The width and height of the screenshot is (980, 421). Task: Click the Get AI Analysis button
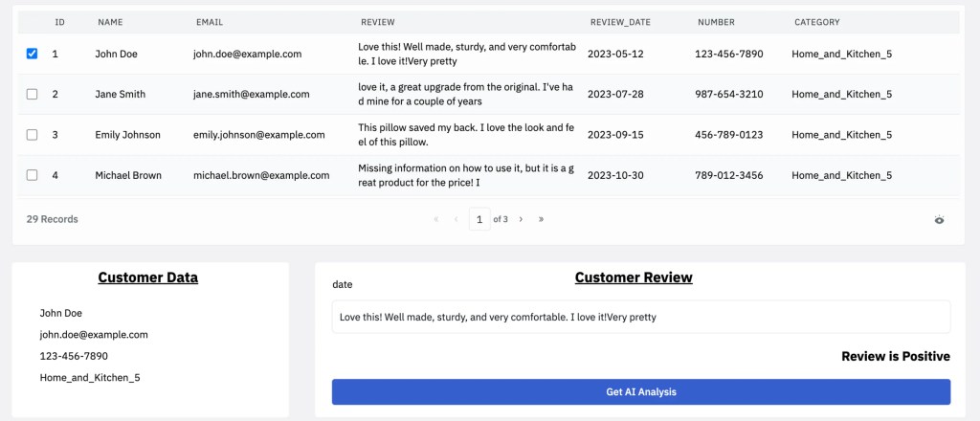pos(640,391)
